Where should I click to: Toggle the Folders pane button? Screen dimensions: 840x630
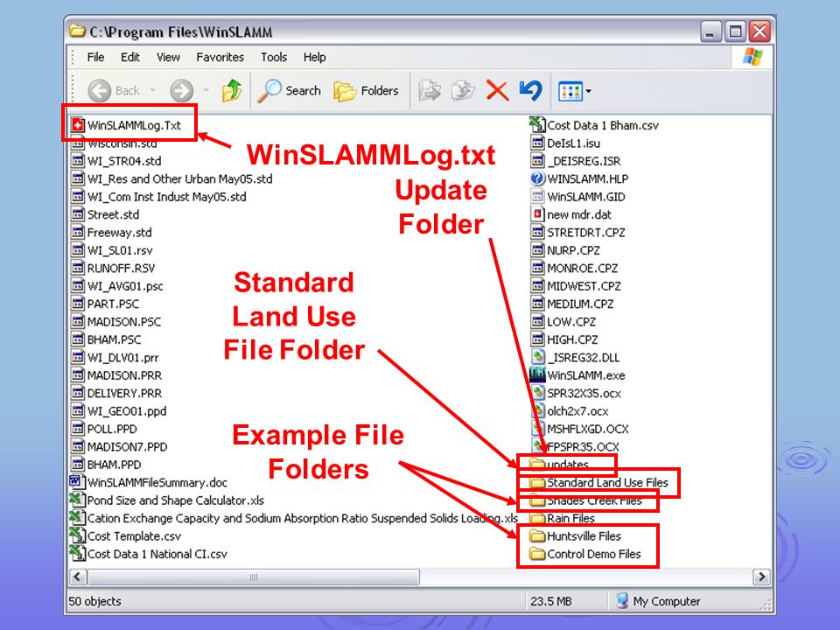(367, 90)
